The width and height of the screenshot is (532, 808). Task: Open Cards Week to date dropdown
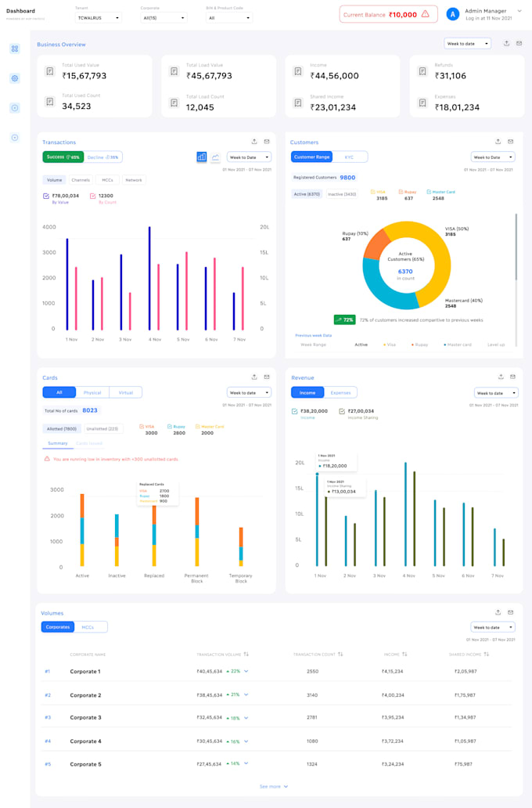tap(250, 393)
